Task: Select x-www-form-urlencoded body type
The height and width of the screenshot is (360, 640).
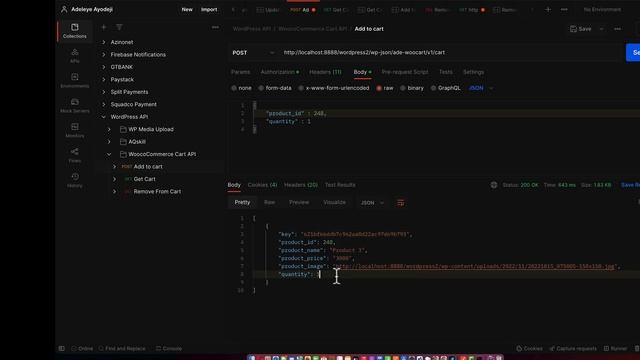Action: tap(301, 88)
